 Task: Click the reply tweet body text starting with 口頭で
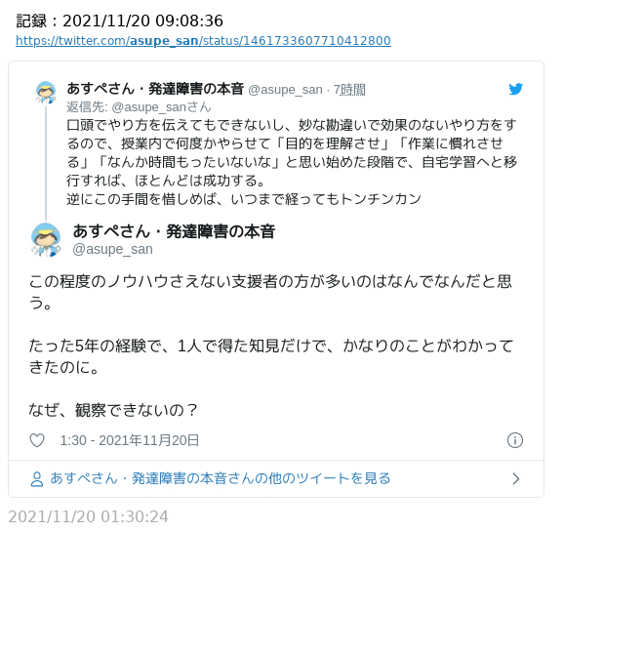coord(292,162)
